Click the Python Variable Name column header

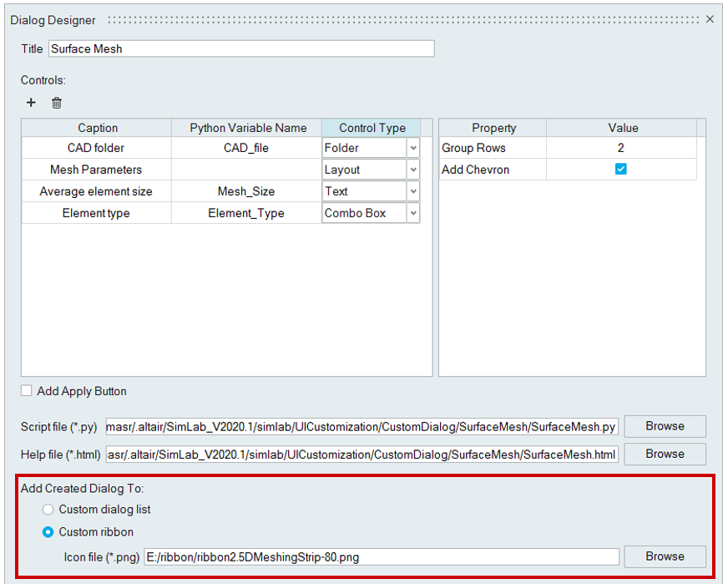pyautogui.click(x=248, y=128)
